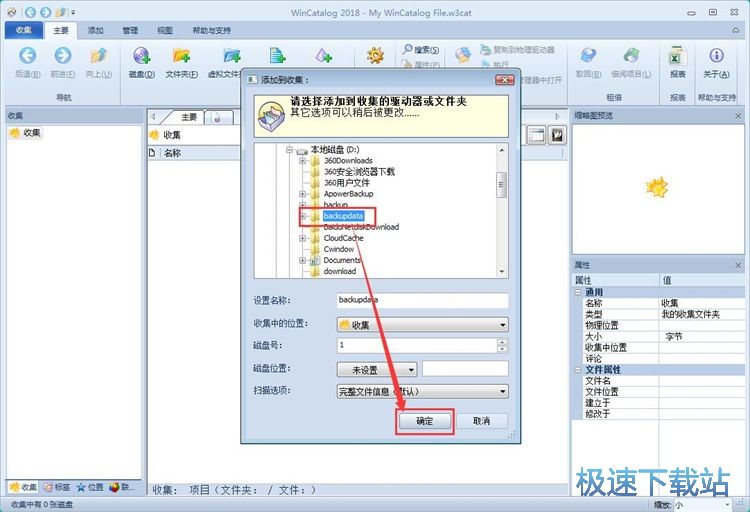The height and width of the screenshot is (512, 750).
Task: Click the Forward (前进) navigation icon
Action: [x=63, y=56]
